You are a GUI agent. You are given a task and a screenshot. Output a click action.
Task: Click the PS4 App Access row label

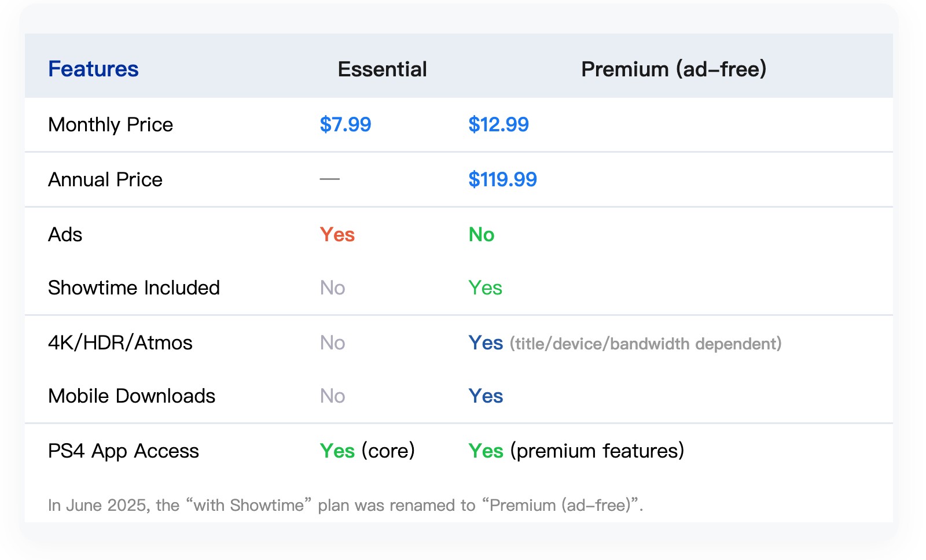click(x=123, y=451)
